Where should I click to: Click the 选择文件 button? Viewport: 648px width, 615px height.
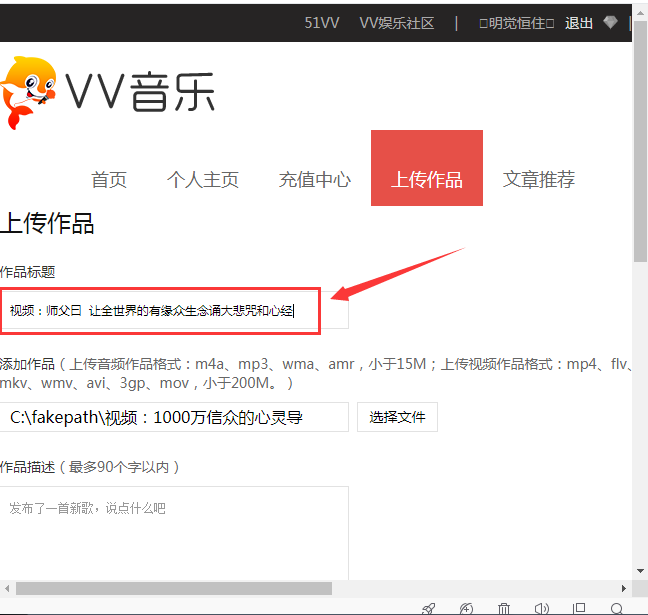point(397,417)
